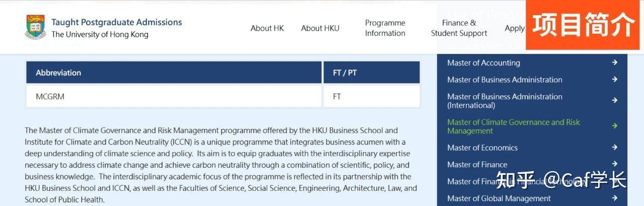Image resolution: width=644 pixels, height=206 pixels.
Task: Click arrow next to Master of Business Administration (International)
Action: (x=614, y=100)
